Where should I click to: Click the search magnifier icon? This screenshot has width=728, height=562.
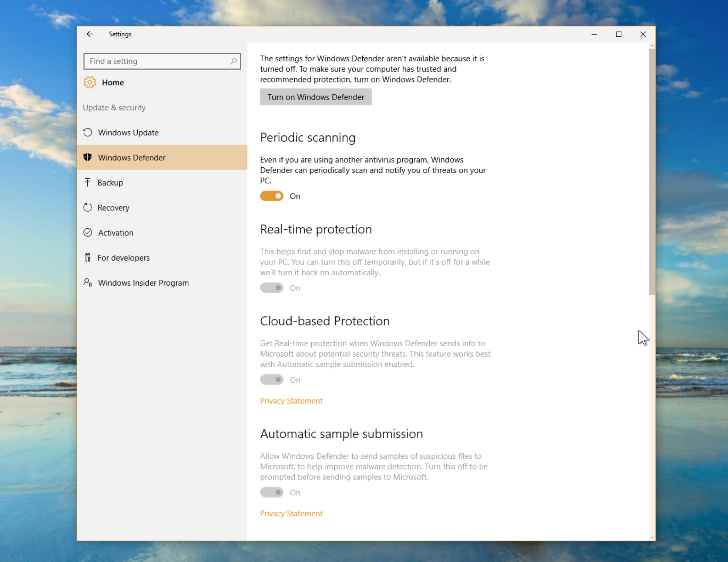[x=233, y=61]
